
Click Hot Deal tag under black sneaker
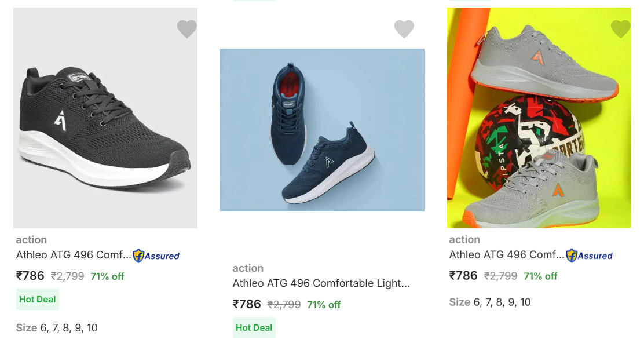pos(38,300)
